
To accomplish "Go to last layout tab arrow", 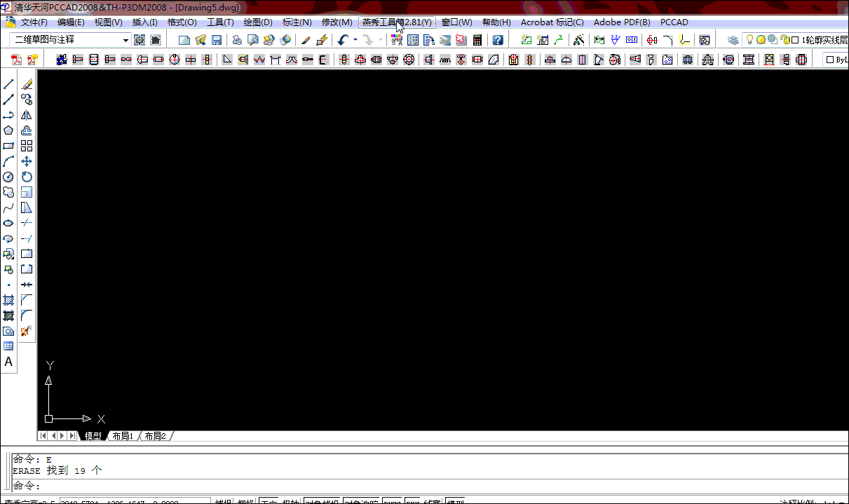I will (x=72, y=436).
